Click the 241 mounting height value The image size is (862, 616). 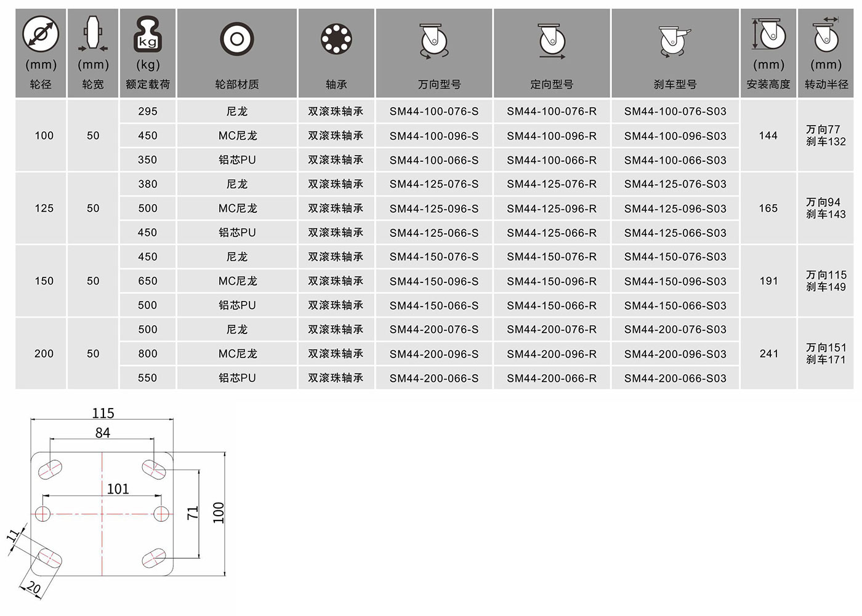[x=768, y=354]
